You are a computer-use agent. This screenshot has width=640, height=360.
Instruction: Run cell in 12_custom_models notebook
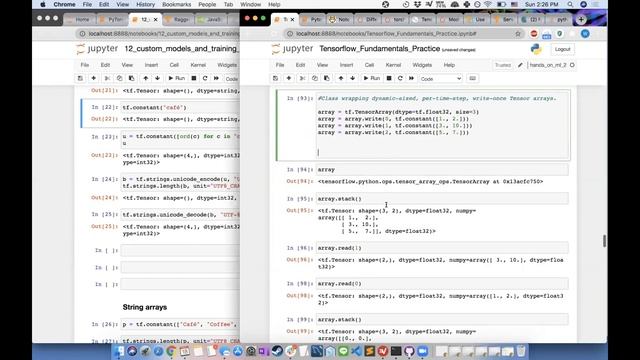[x=176, y=78]
